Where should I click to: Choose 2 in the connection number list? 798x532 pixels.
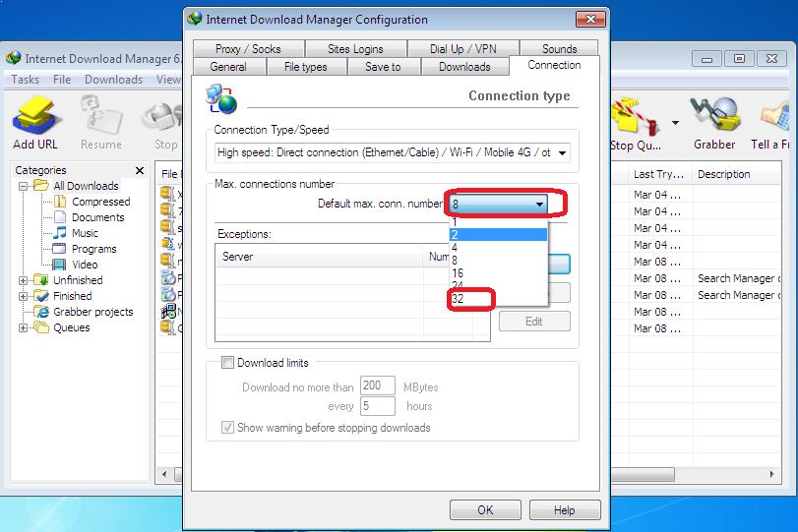[x=498, y=234]
